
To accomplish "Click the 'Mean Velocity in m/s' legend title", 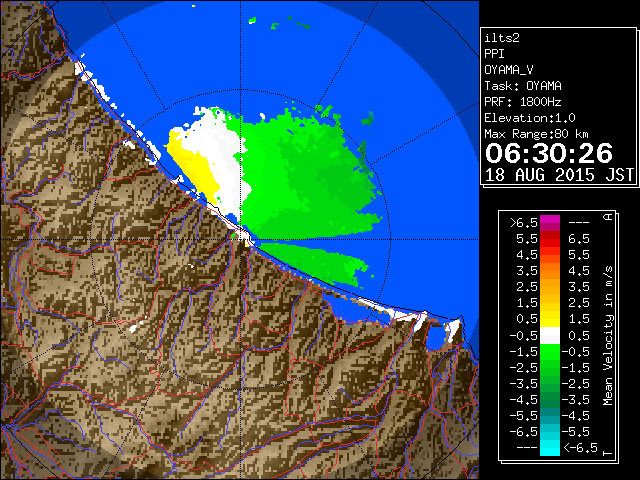I will pyautogui.click(x=608, y=336).
